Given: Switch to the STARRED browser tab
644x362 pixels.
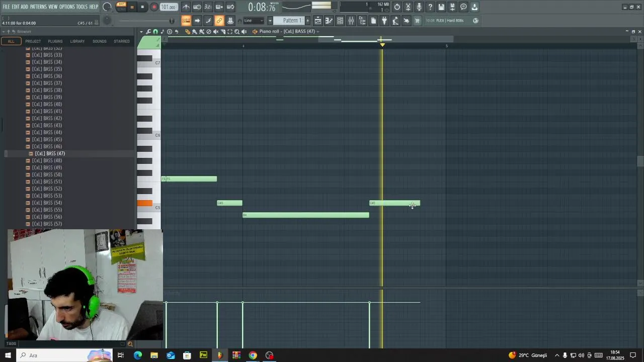Looking at the screenshot, I should pyautogui.click(x=122, y=41).
